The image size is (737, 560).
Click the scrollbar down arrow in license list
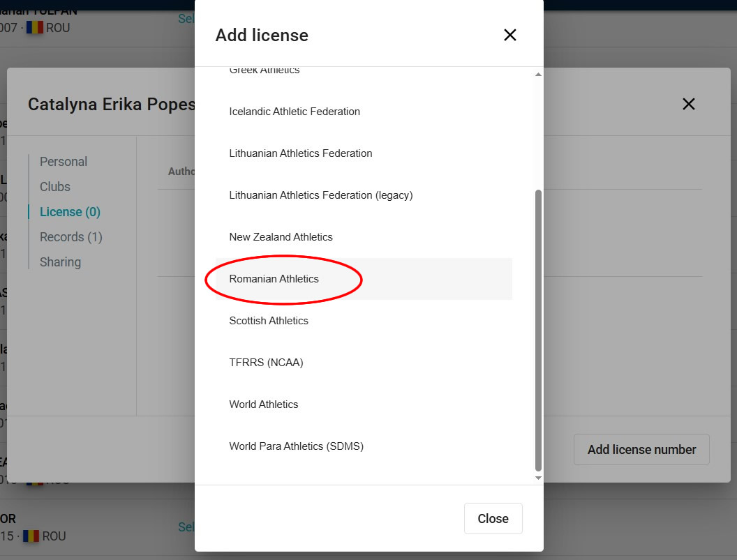(x=538, y=478)
